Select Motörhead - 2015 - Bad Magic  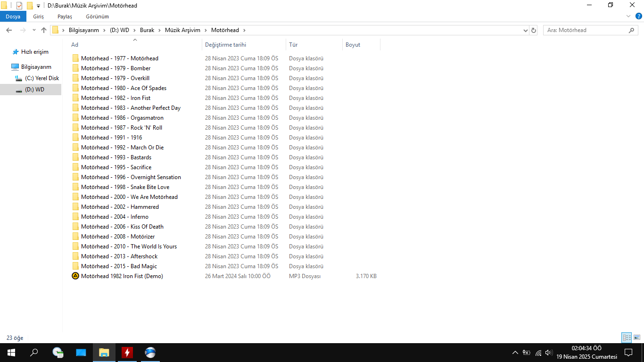(119, 266)
